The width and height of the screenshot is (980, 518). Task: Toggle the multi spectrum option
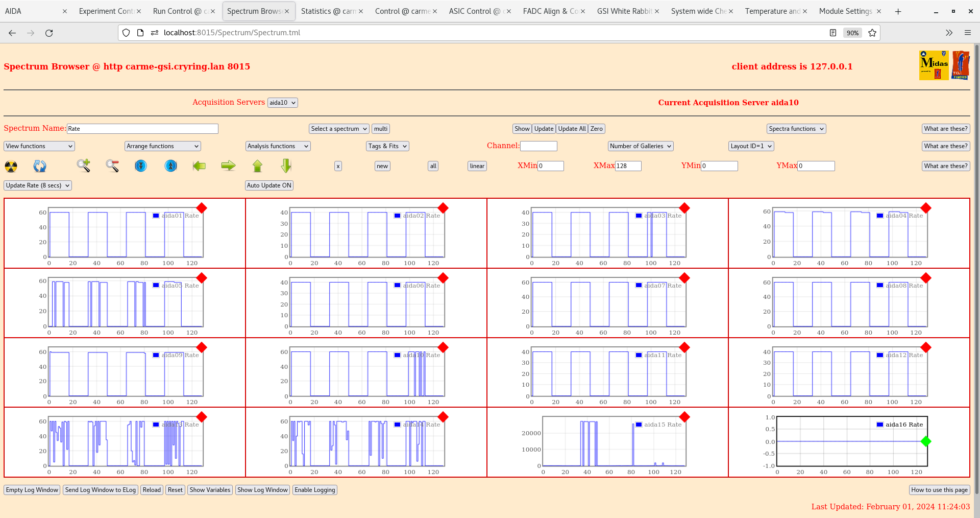tap(380, 129)
